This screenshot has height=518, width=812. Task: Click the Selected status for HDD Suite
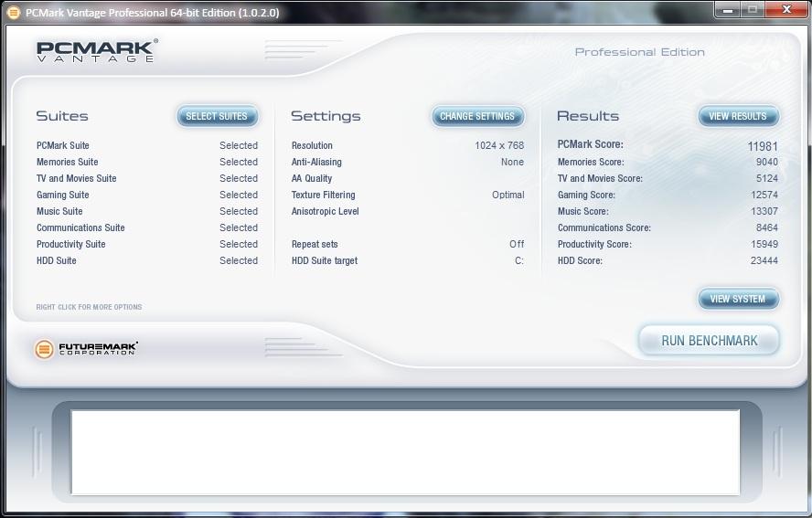pyautogui.click(x=239, y=260)
